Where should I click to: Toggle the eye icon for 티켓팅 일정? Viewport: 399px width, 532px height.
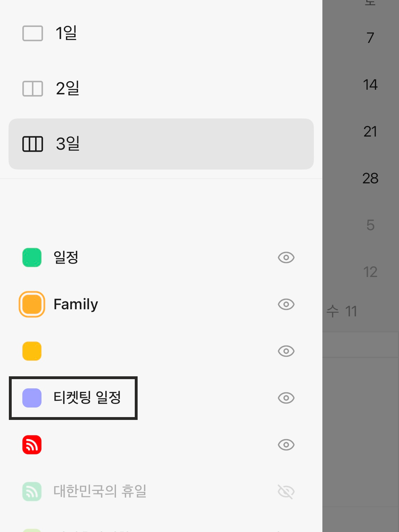[286, 398]
